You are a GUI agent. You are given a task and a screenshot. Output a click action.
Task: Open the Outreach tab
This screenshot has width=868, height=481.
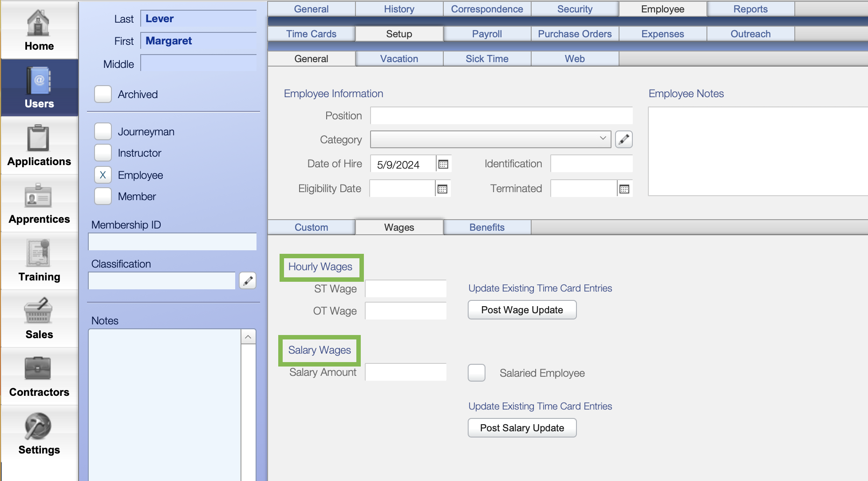tap(750, 34)
